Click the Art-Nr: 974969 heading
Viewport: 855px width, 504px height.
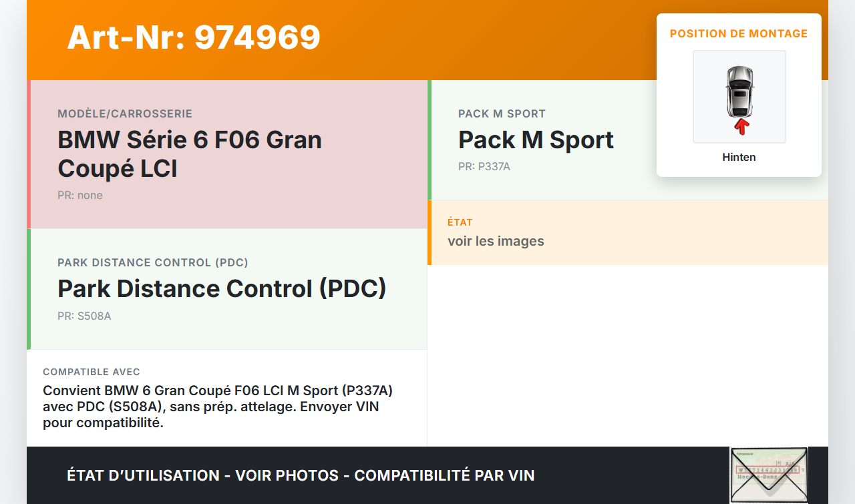click(194, 37)
